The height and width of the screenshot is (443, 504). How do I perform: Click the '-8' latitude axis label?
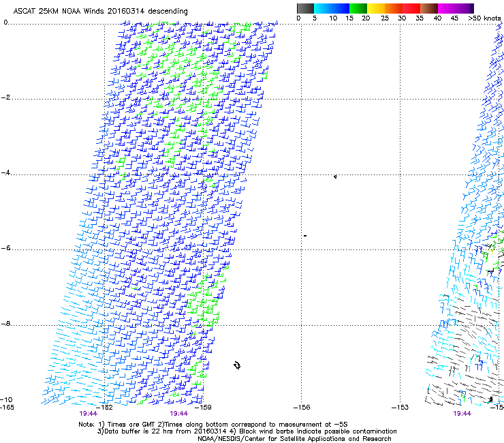point(5,324)
